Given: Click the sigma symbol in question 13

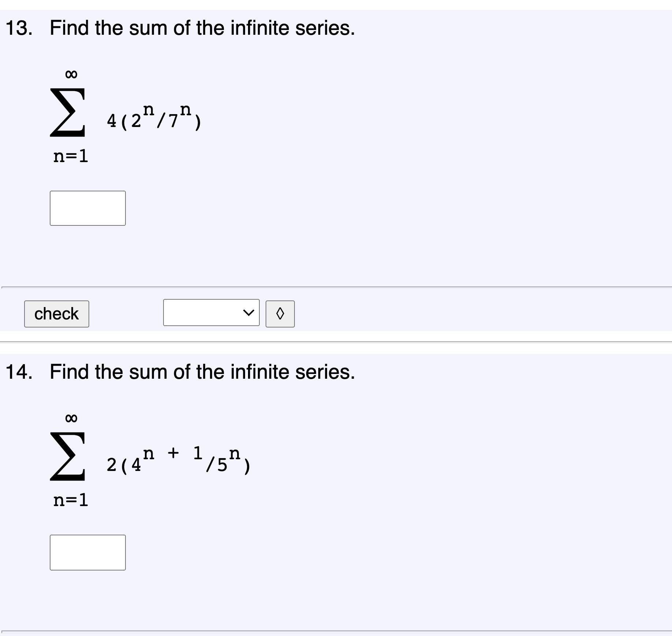Looking at the screenshot, I should (x=68, y=113).
